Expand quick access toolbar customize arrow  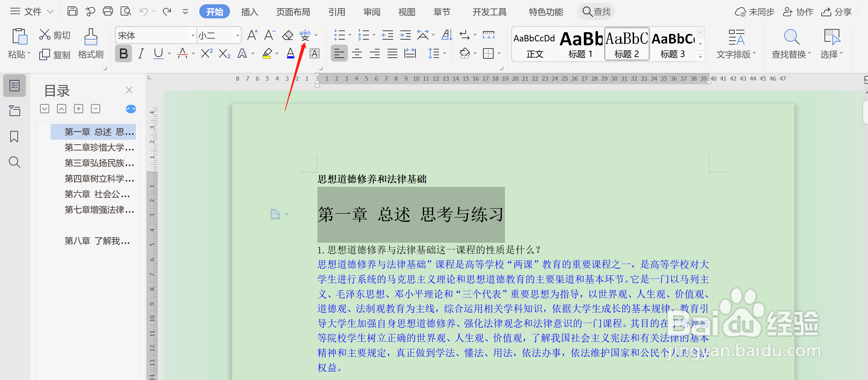(185, 12)
